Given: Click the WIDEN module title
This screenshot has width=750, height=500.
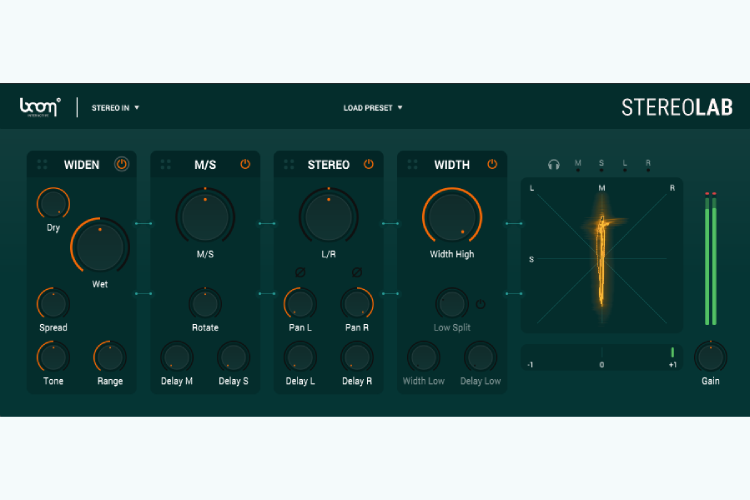Looking at the screenshot, I should (x=82, y=165).
